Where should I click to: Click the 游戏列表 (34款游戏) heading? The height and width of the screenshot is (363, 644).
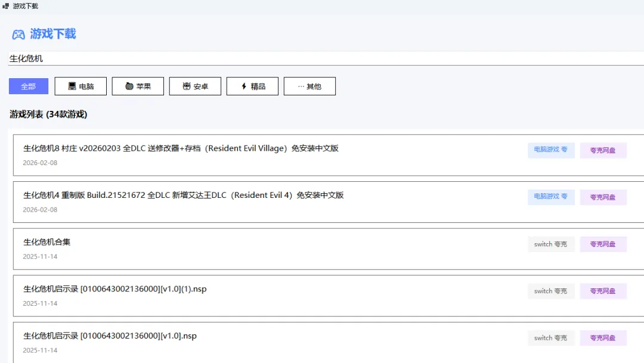coord(48,114)
